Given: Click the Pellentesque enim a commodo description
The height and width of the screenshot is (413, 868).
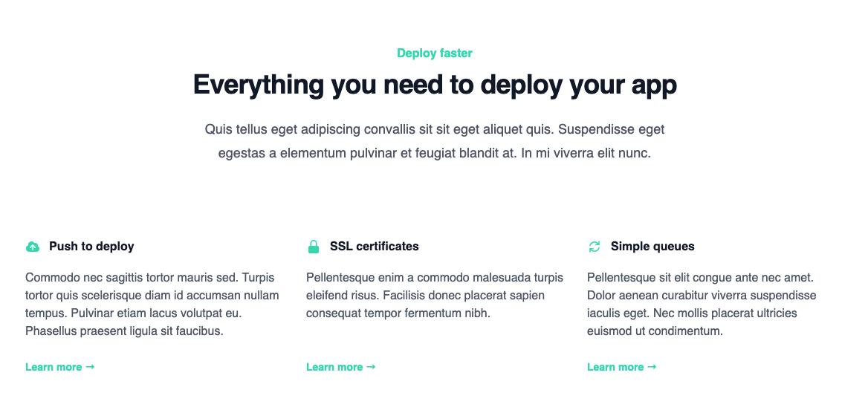Looking at the screenshot, I should tap(434, 296).
